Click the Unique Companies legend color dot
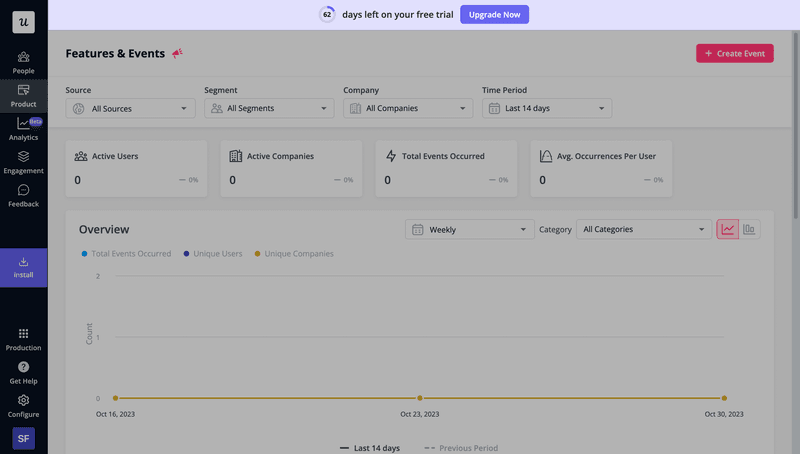The height and width of the screenshot is (454, 800). 257,254
